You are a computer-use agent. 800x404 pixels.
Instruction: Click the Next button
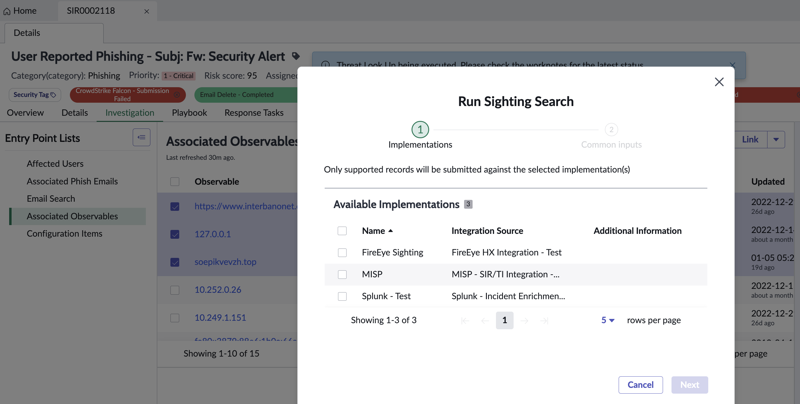click(x=689, y=385)
